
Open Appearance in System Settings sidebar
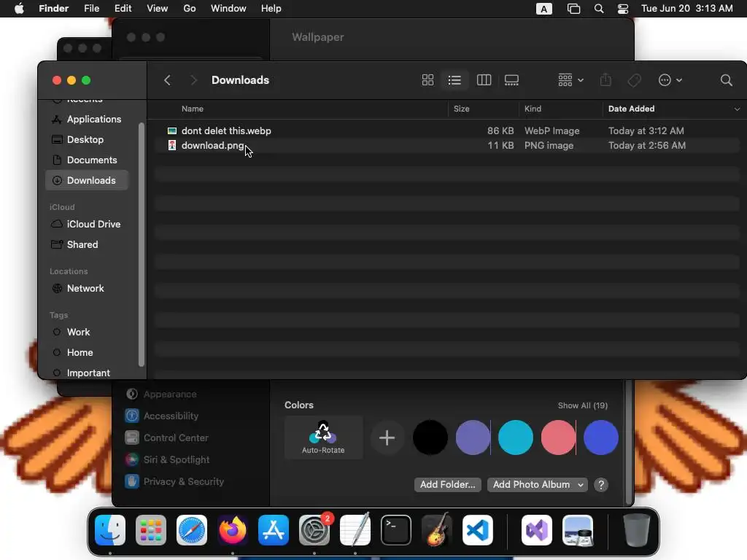[161, 394]
